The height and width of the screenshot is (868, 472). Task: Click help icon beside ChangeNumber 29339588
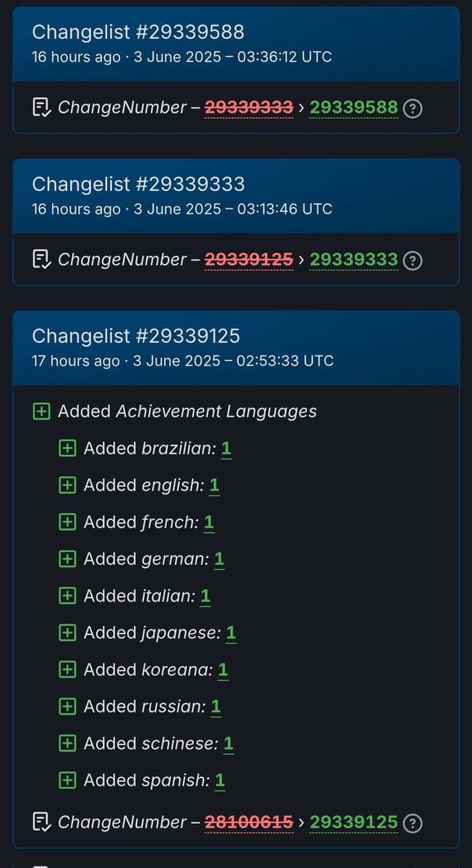pos(412,109)
